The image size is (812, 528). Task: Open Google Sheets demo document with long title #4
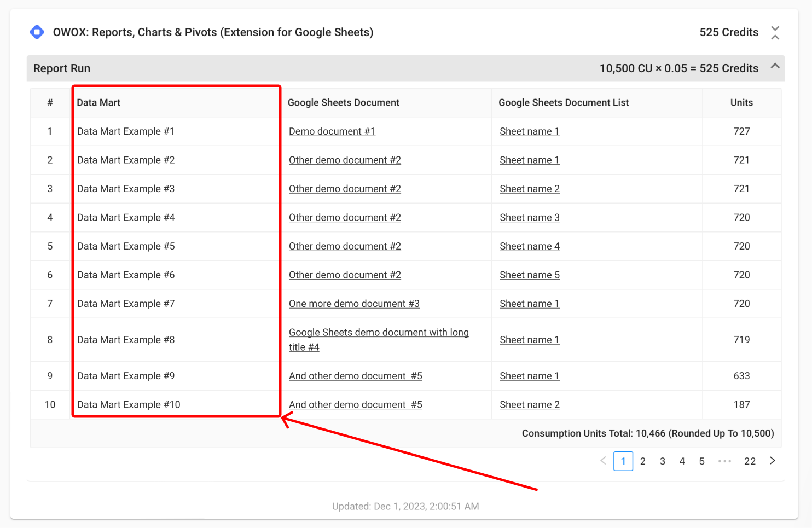click(379, 340)
